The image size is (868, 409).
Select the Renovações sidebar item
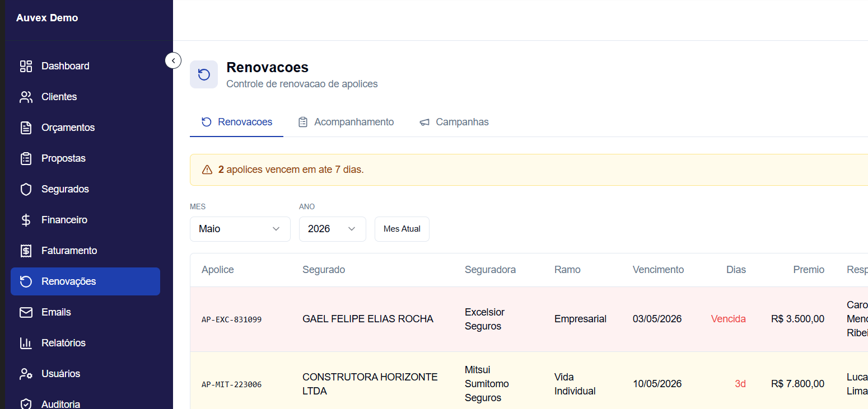(85, 281)
